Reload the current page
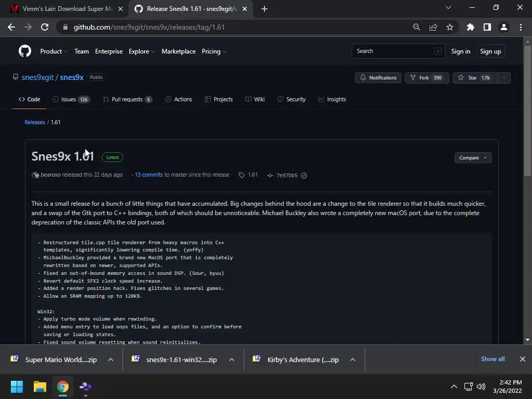The width and height of the screenshot is (532, 399). tap(45, 27)
